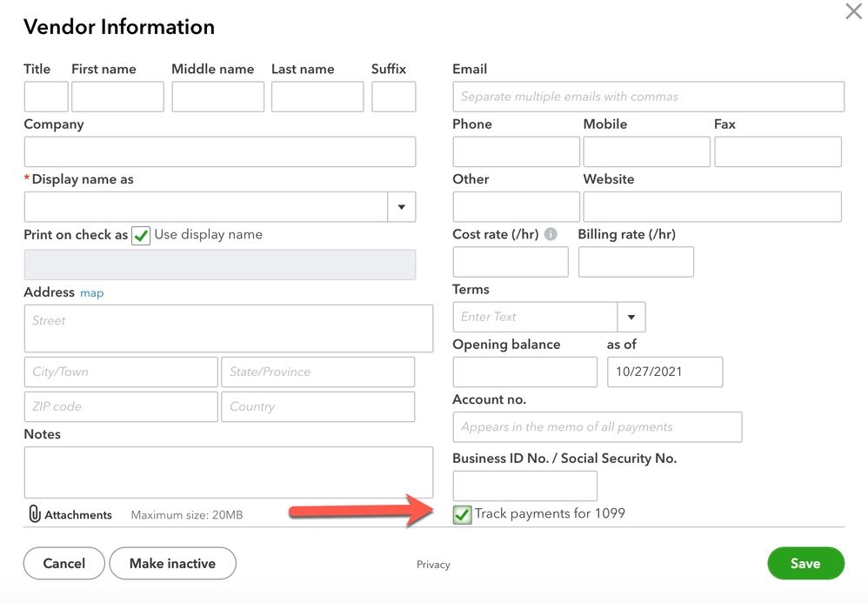
Task: Click the Opening balance field
Action: tap(524, 372)
